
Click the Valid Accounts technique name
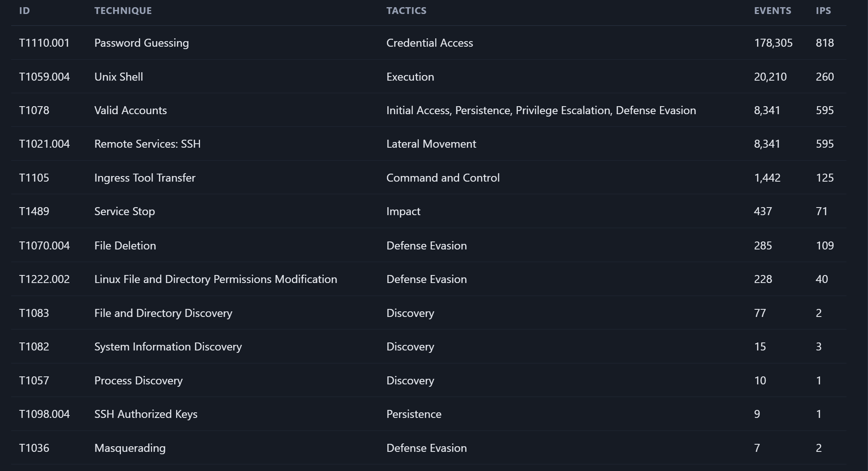(131, 110)
